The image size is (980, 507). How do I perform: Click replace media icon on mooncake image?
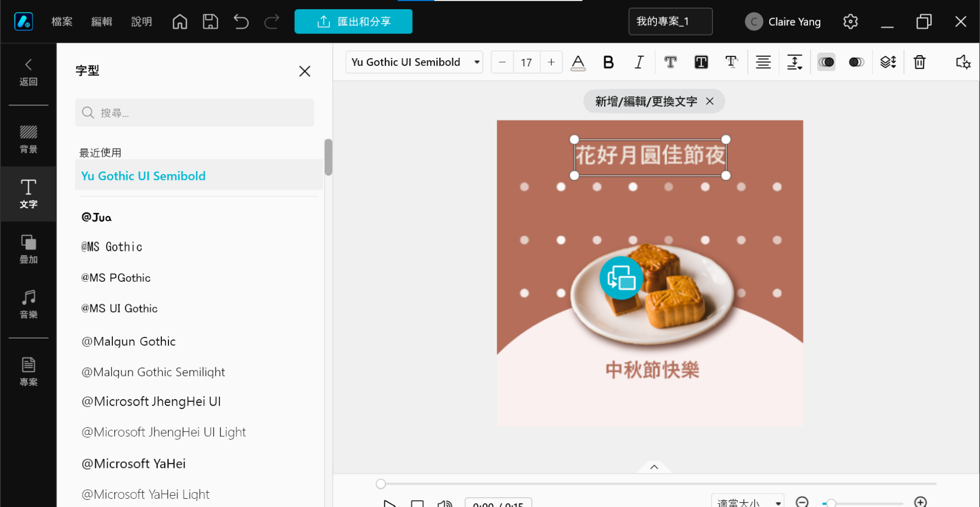point(621,278)
